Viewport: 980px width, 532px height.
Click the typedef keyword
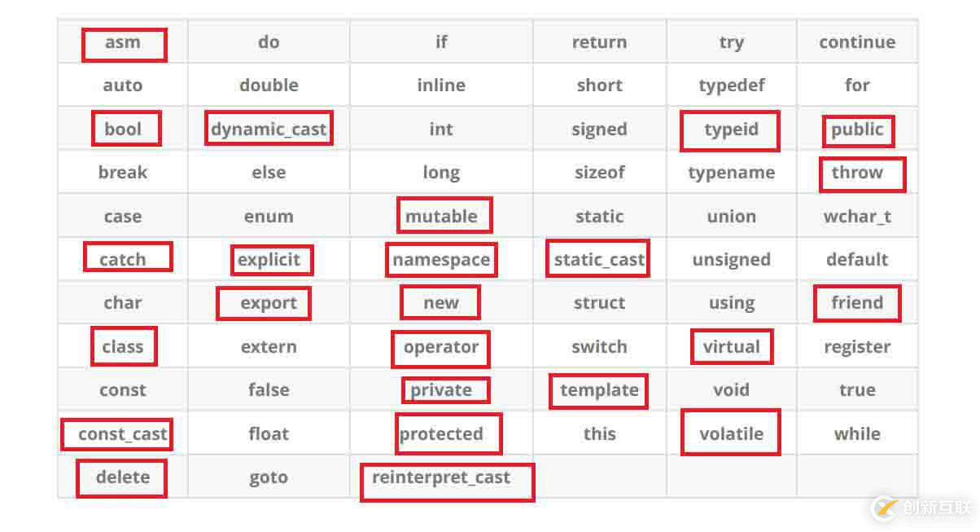(x=731, y=86)
